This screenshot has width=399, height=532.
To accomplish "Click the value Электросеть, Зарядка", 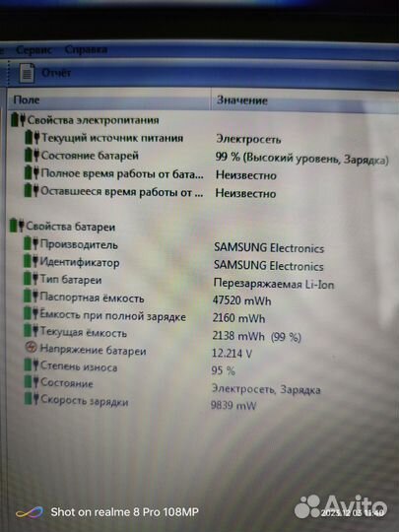I will [x=266, y=389].
